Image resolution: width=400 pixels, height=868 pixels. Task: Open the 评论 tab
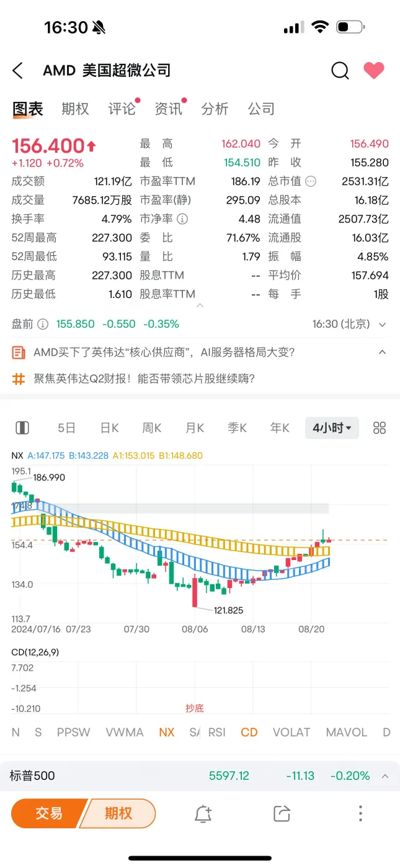[x=122, y=109]
